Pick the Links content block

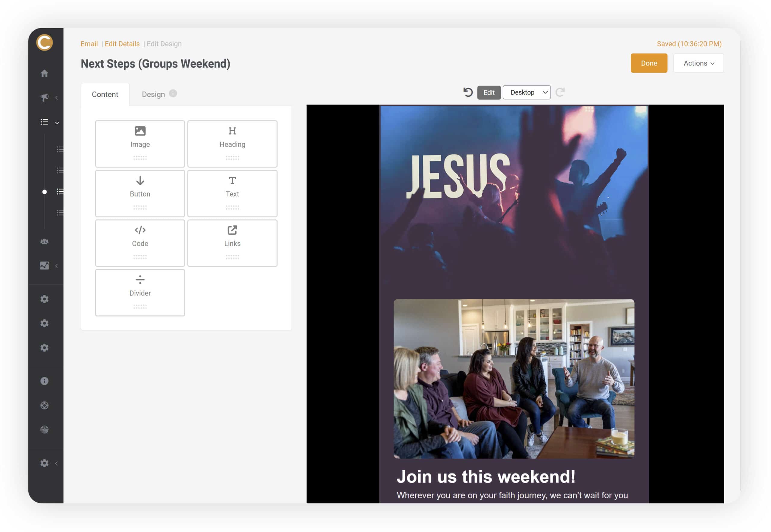click(233, 243)
